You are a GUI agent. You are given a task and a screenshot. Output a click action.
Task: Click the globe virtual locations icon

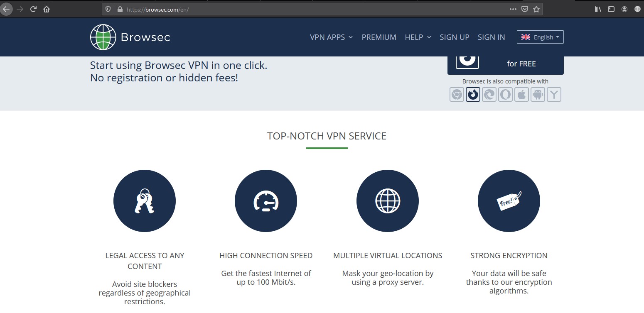(x=388, y=201)
